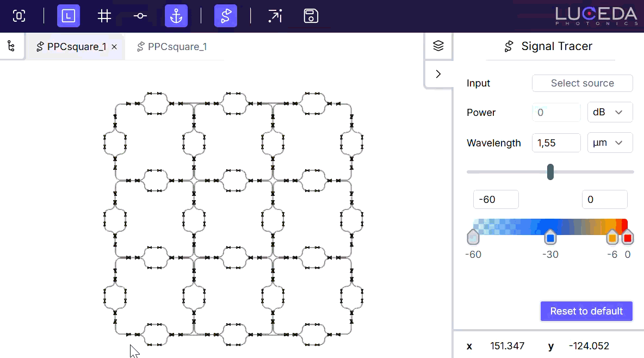The height and width of the screenshot is (358, 644).
Task: Toggle the labels display button
Action: pyautogui.click(x=68, y=16)
